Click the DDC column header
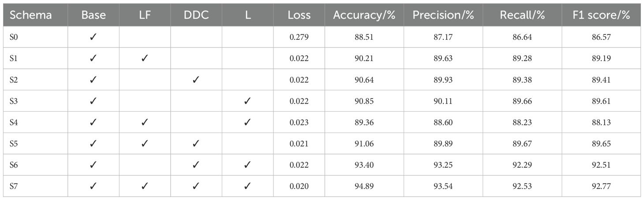Screen dimensions: 644x200 coord(196,15)
